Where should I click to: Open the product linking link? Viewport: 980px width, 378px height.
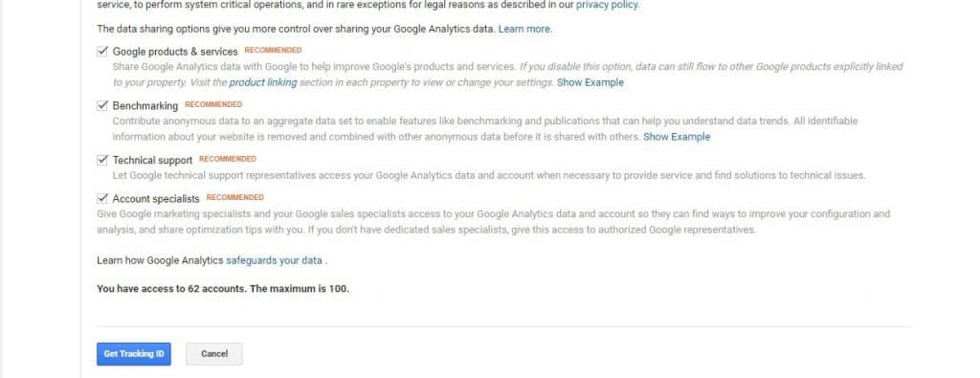(x=262, y=82)
